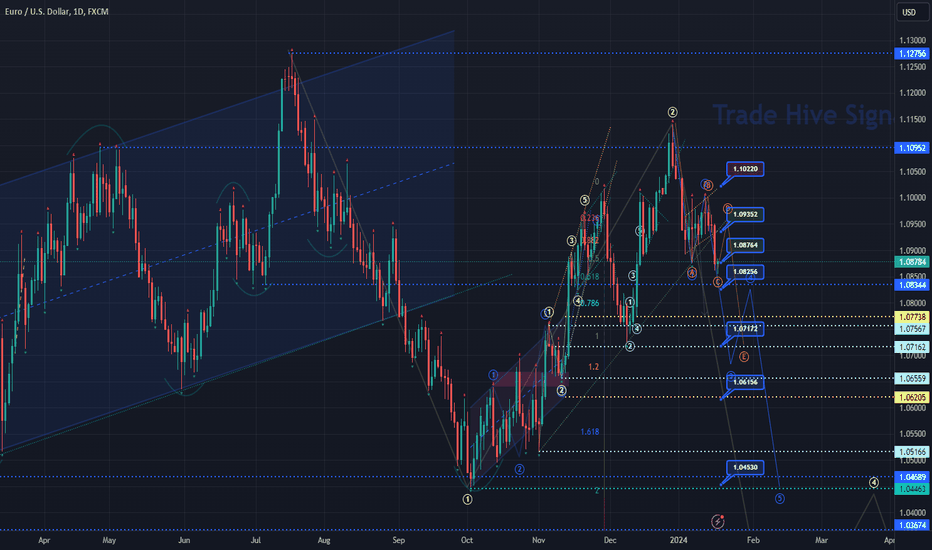Select the green 1.04463 price label
The image size is (932, 550).
912,489
